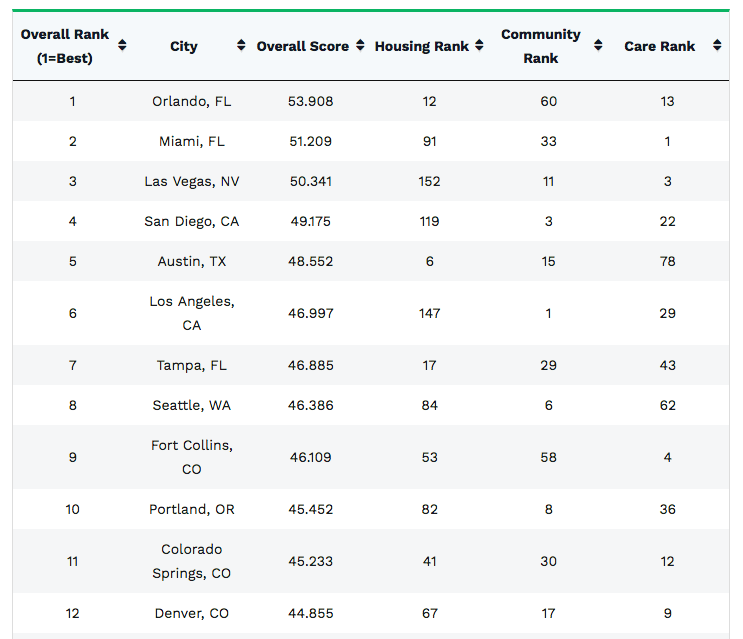Select the Overall Score header label
The image size is (743, 639).
(303, 46)
